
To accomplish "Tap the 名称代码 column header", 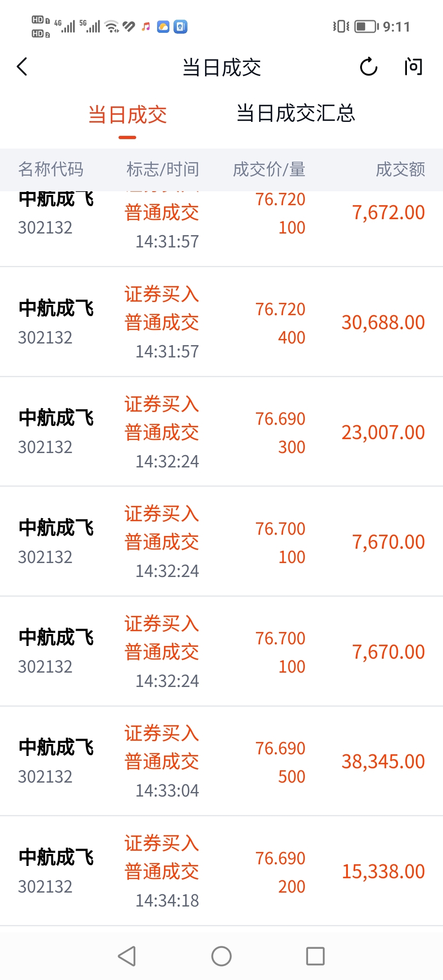I will pyautogui.click(x=51, y=169).
